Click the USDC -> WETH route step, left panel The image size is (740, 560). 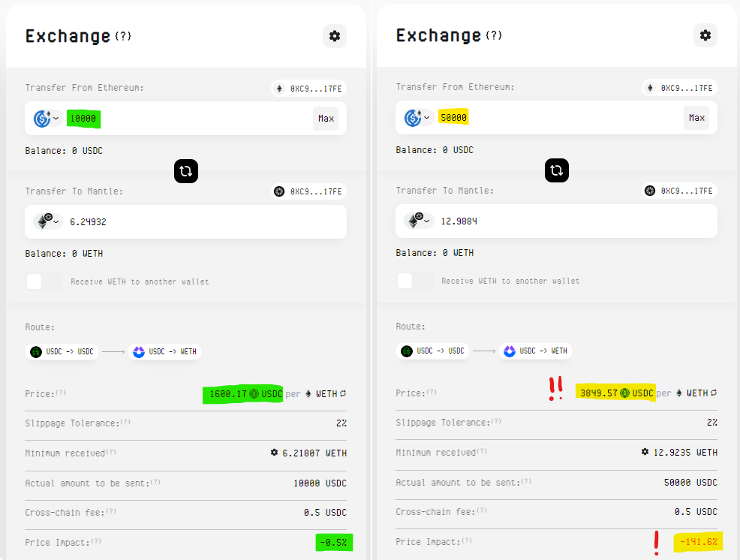(x=164, y=351)
